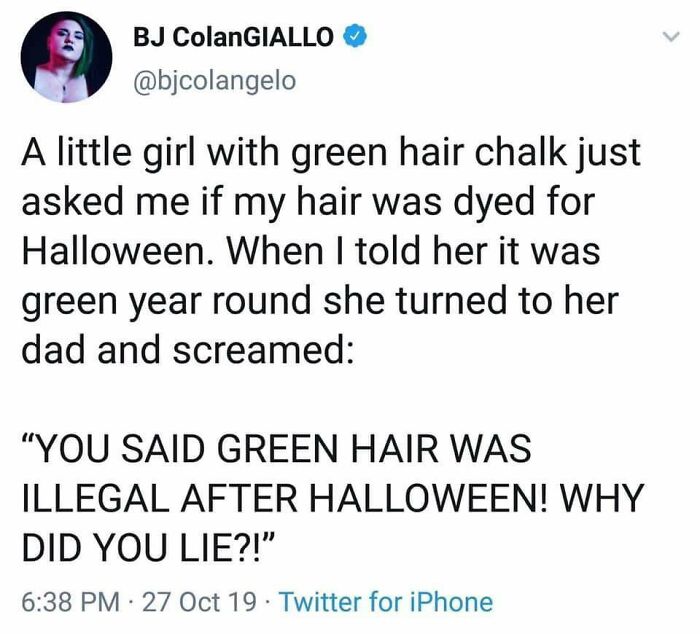700x634 pixels.
Task: Click the words "was dyed for"
Action: click(483, 201)
